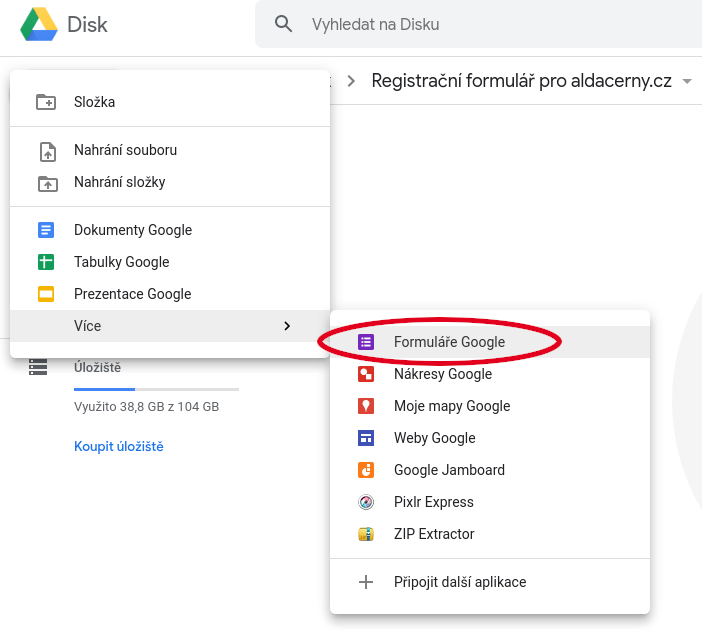This screenshot has width=702, height=637.
Task: Click the blue Google Sites icon
Action: (366, 438)
